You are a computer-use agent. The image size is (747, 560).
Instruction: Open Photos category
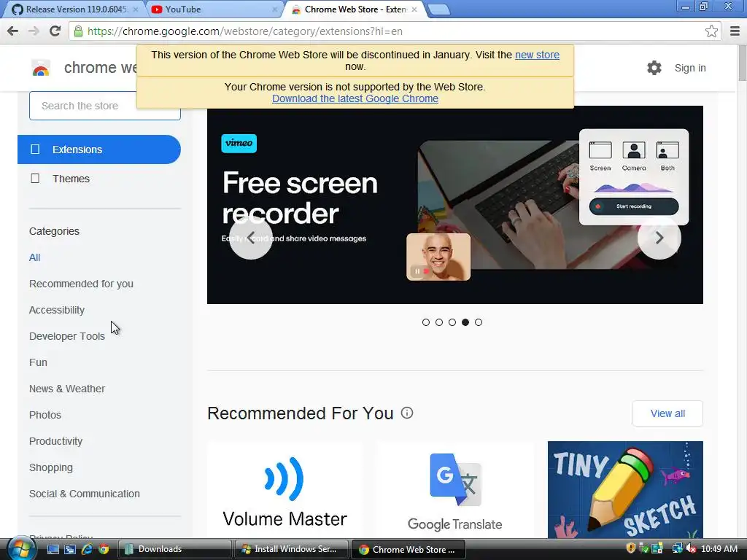point(45,415)
